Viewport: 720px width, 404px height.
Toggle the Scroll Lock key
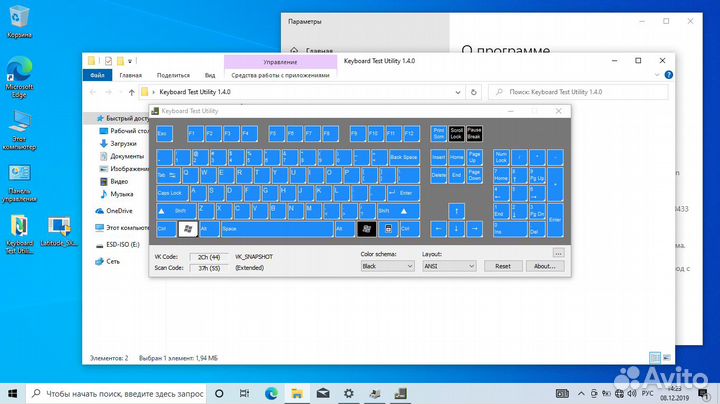[456, 134]
